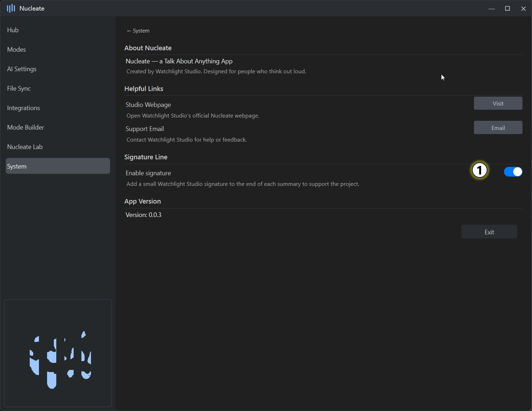Disable the Enable signature toggle
The height and width of the screenshot is (411, 532).
click(x=513, y=172)
